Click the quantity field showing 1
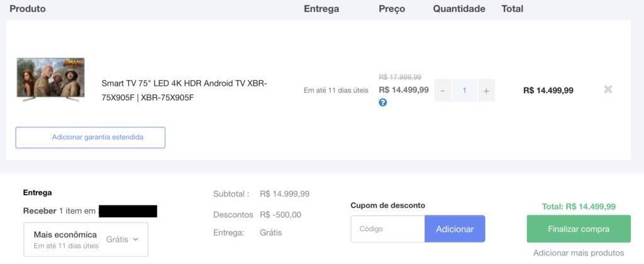 click(x=465, y=91)
